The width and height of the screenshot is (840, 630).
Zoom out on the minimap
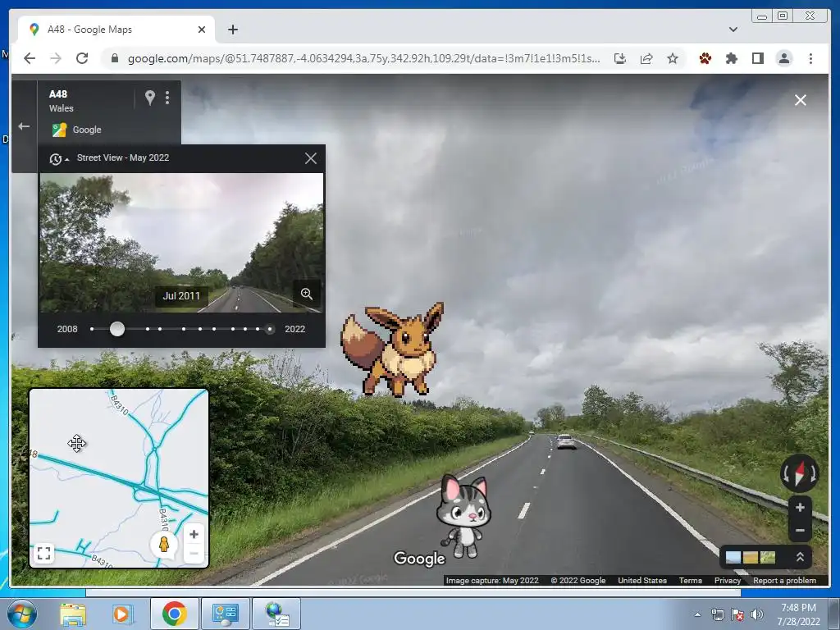194,554
